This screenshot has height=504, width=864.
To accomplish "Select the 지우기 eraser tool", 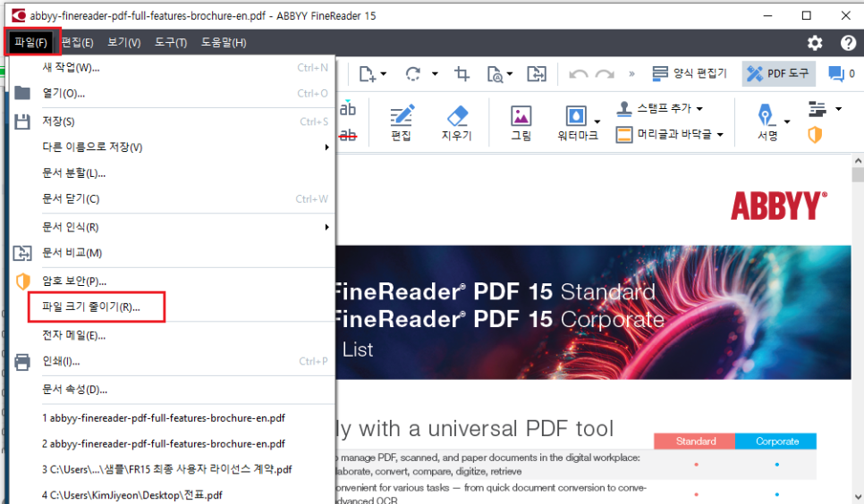I will coord(457,122).
